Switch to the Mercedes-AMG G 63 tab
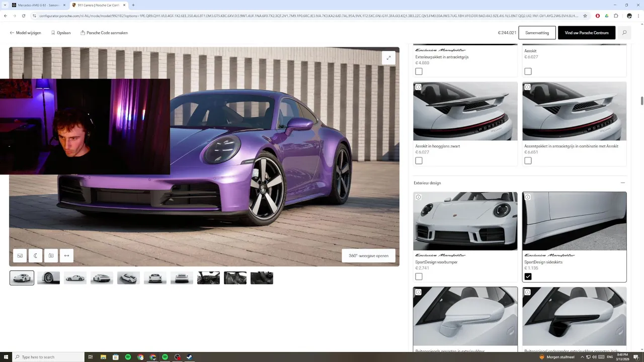The height and width of the screenshot is (362, 644). pos(38,5)
